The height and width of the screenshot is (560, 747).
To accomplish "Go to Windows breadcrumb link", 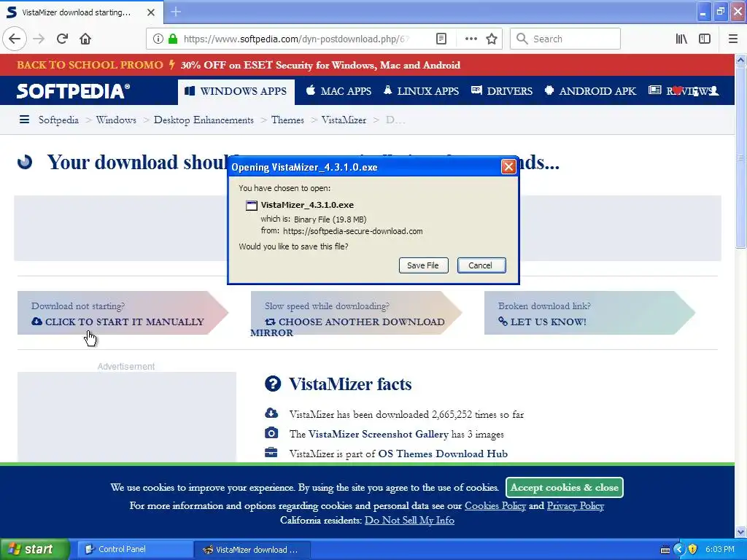I will [x=116, y=120].
